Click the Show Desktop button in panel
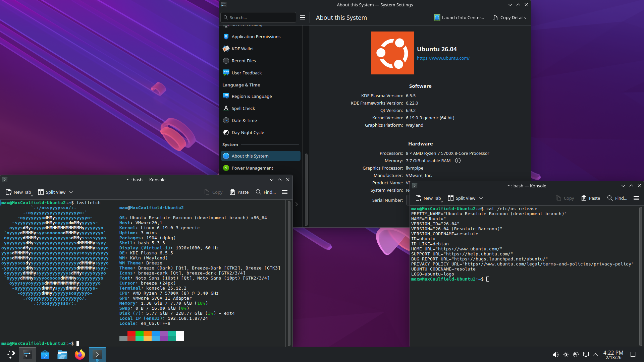644x362 pixels. point(633,355)
